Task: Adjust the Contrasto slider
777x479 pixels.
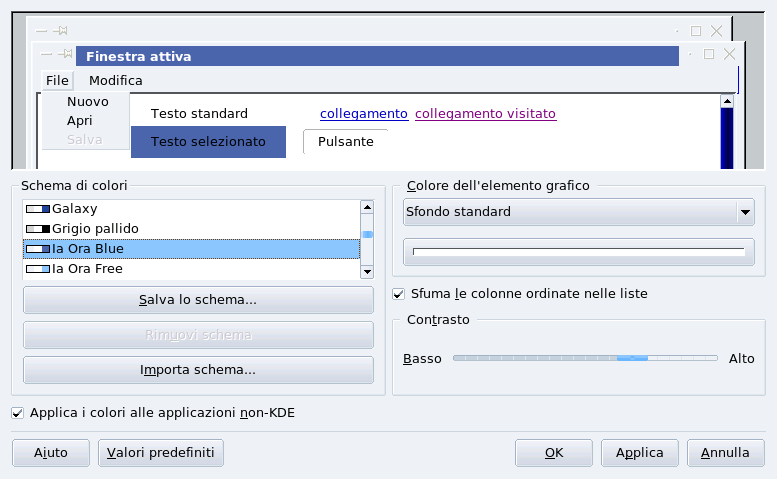Action: coord(632,358)
